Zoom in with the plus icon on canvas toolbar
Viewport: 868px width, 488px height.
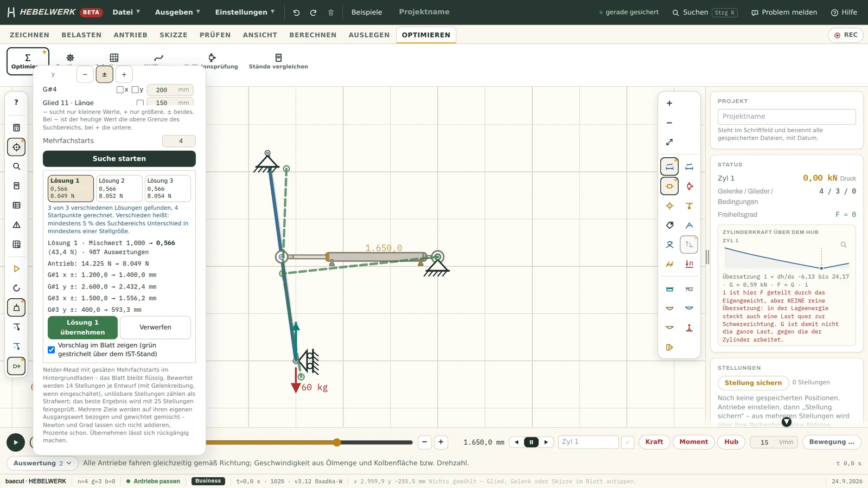[x=669, y=103]
